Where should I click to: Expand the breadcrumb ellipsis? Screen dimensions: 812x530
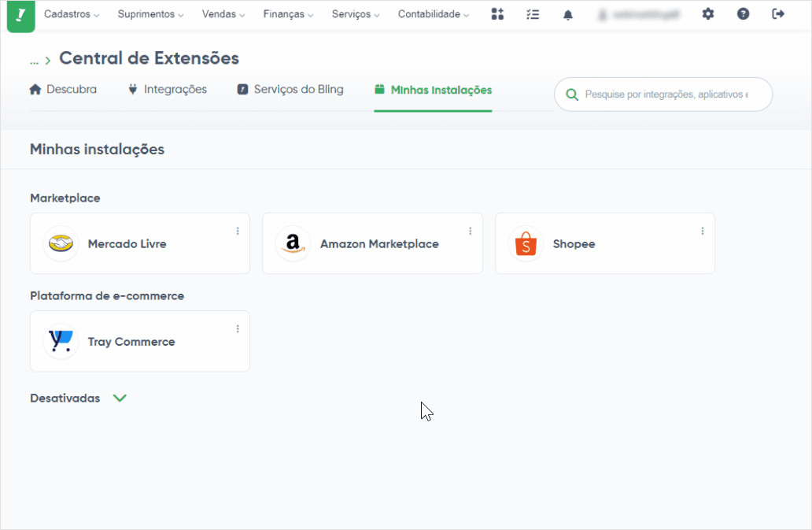34,61
